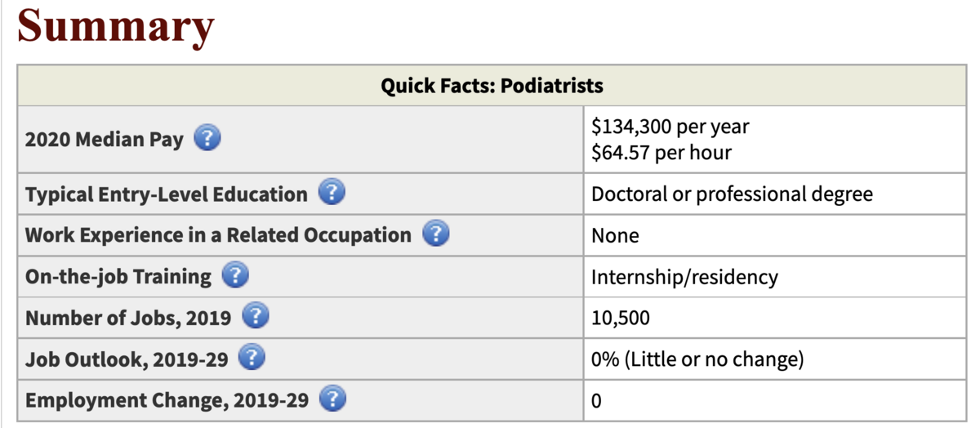980x428 pixels.
Task: Select the $64.57 per hour text
Action: click(x=661, y=152)
